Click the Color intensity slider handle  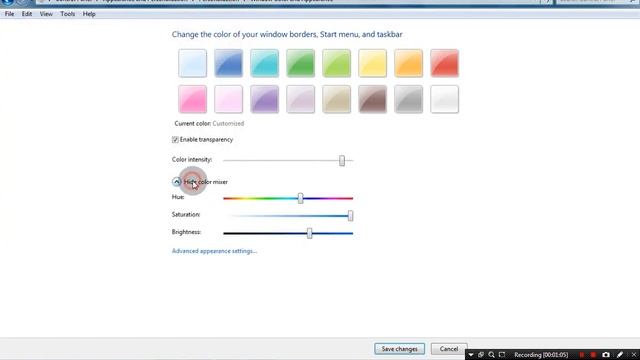(x=342, y=160)
